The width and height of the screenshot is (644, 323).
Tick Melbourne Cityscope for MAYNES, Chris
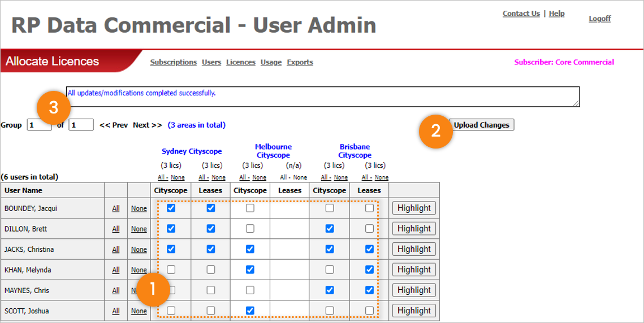(250, 290)
